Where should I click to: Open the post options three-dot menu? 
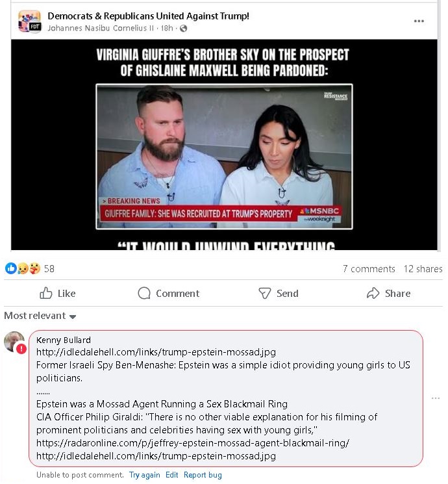point(419,21)
